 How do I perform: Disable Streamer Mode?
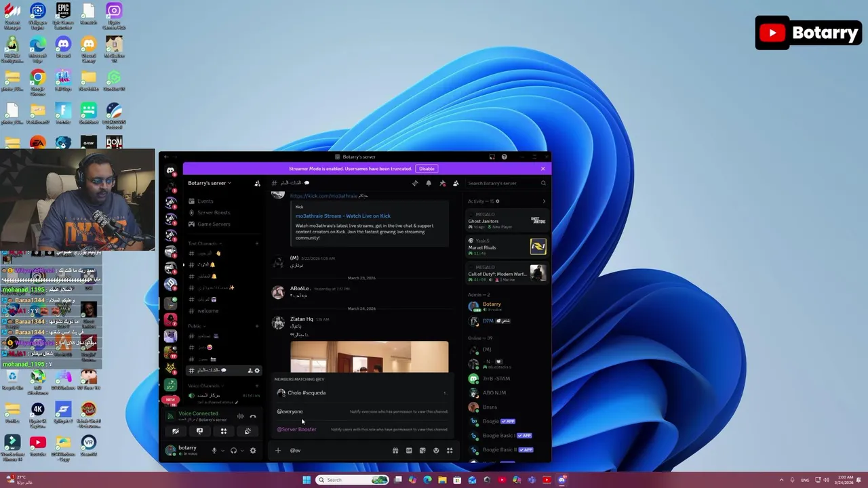click(427, 169)
